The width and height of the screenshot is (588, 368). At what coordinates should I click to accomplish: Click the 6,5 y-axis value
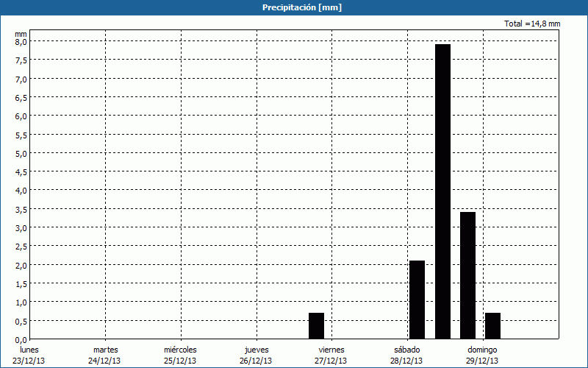pos(21,98)
